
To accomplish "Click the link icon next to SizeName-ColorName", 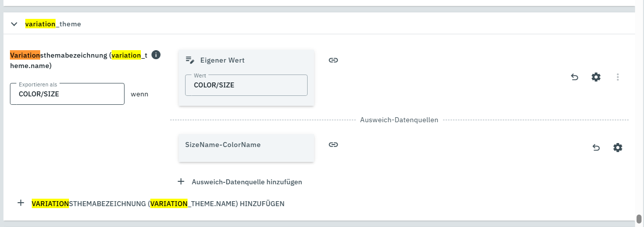I will (333, 145).
